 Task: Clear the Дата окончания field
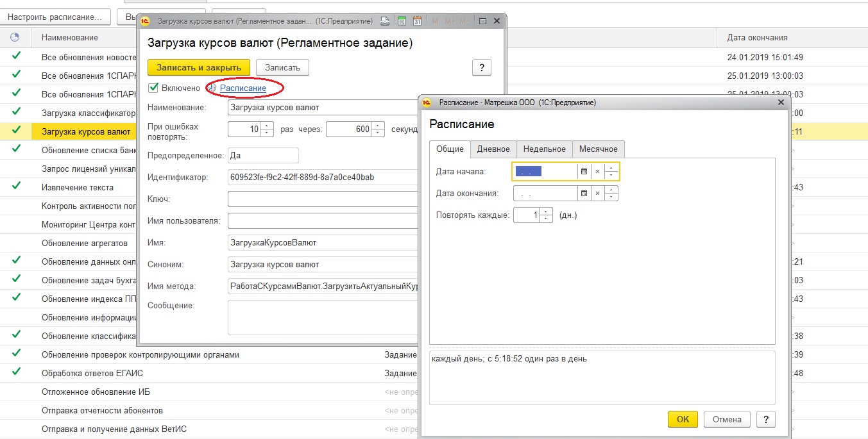click(x=597, y=193)
